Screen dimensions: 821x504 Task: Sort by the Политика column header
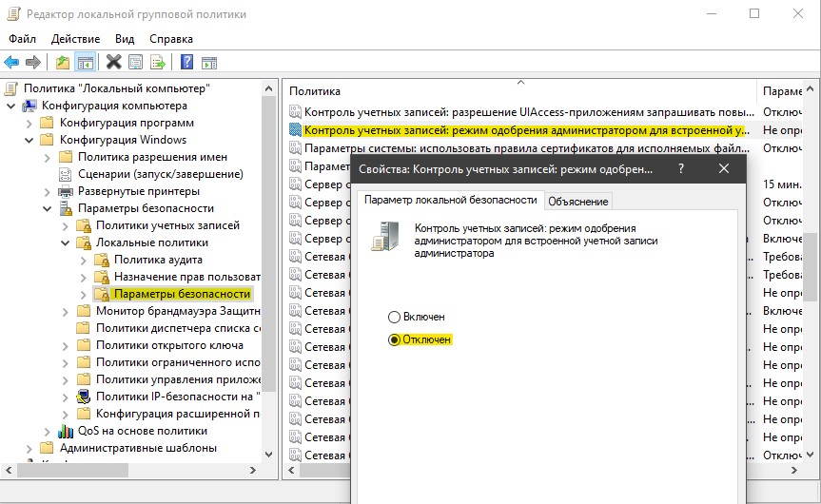[520, 91]
